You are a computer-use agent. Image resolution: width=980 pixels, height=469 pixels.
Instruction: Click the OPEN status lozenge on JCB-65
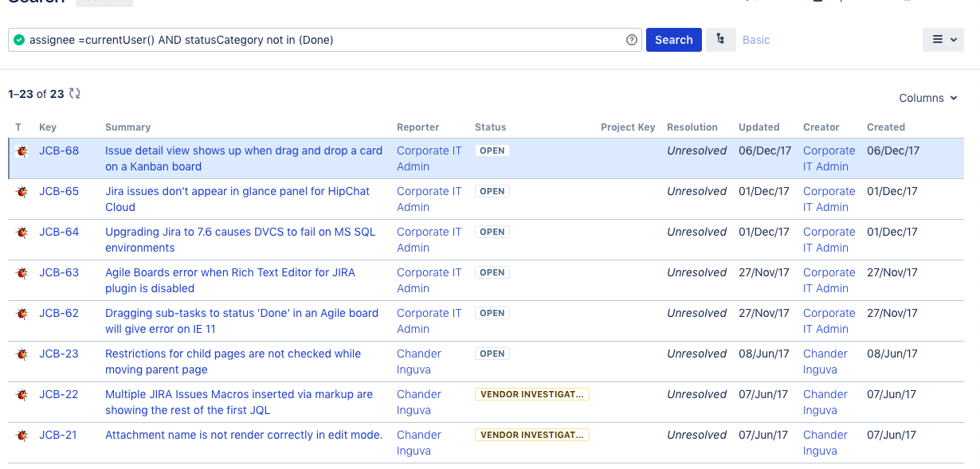(492, 190)
